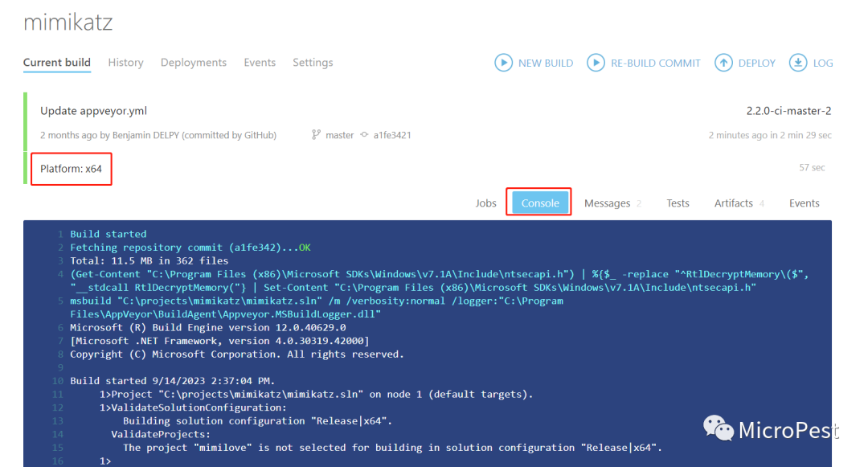Click the '2 minutes ago in 2 min 29 sec' text
This screenshot has height=467, width=868.
pyautogui.click(x=770, y=135)
